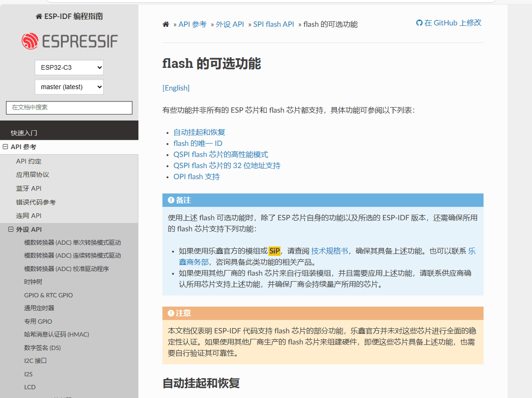Select 哈希消息认证码 (HMAC) in the sidebar

click(x=56, y=334)
